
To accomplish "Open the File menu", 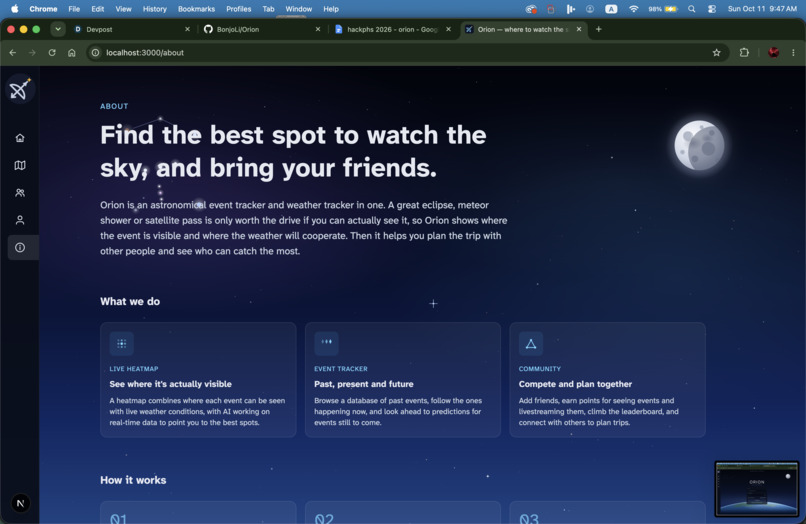I will point(74,9).
